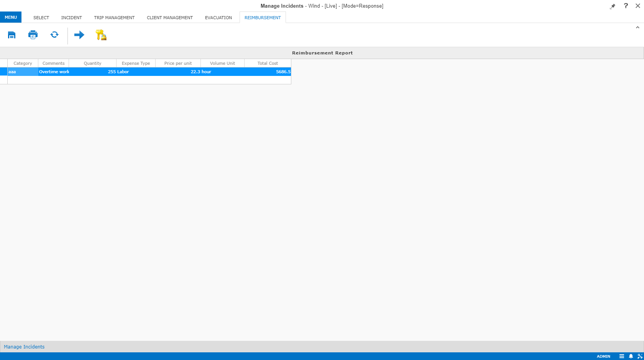Switch to the EVACUATION tab

tap(219, 17)
